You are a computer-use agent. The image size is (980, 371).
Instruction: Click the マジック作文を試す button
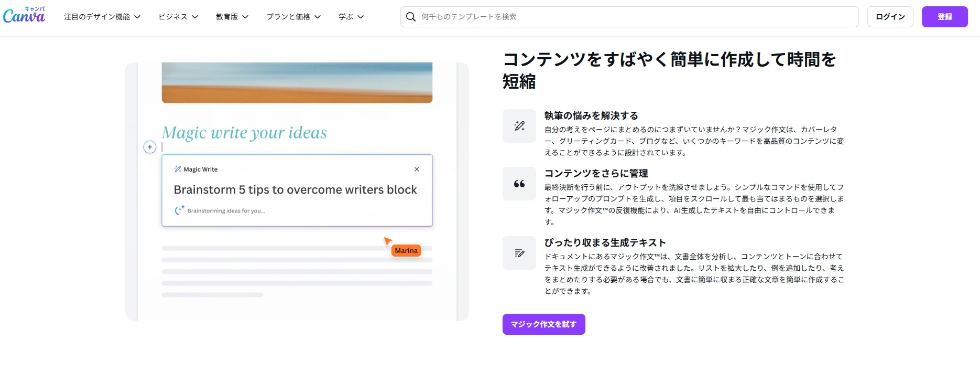(x=544, y=324)
